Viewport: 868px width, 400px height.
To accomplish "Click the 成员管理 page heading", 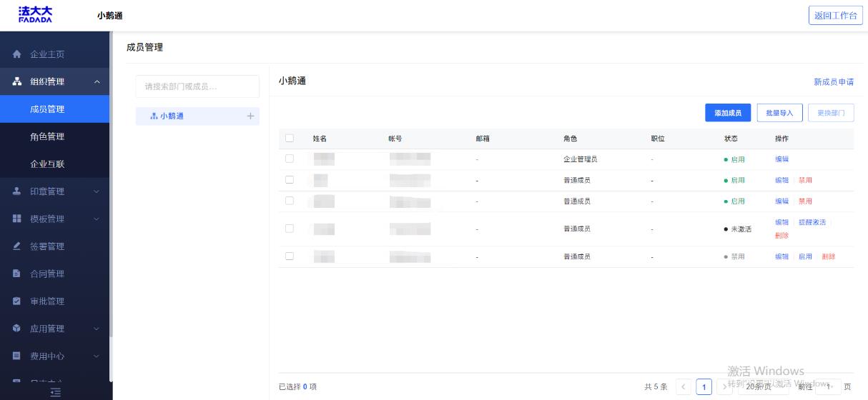I will tap(144, 47).
